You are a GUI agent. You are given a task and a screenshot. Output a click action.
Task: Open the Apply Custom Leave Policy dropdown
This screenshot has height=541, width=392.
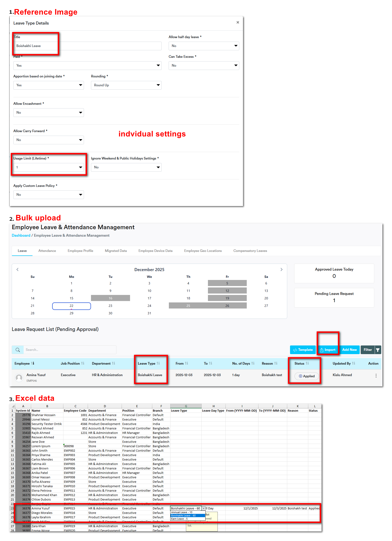[x=48, y=195]
